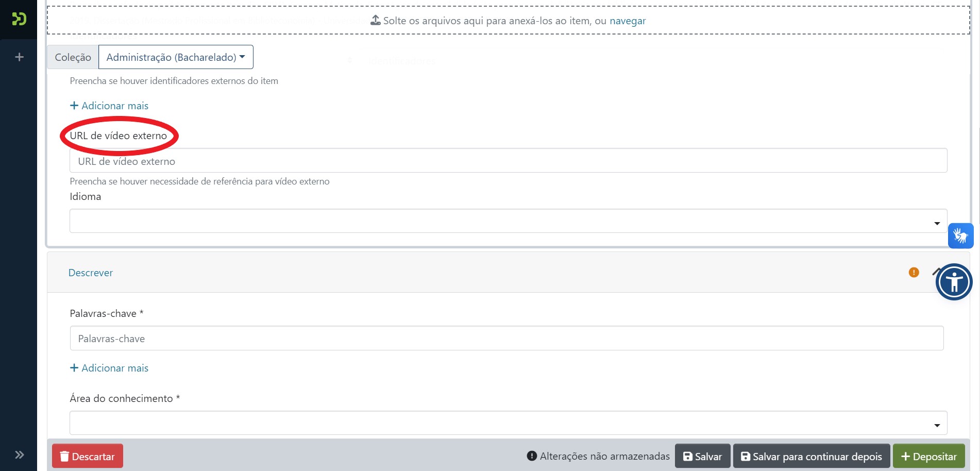Open the accessibility options widget
Image resolution: width=980 pixels, height=471 pixels.
point(954,282)
